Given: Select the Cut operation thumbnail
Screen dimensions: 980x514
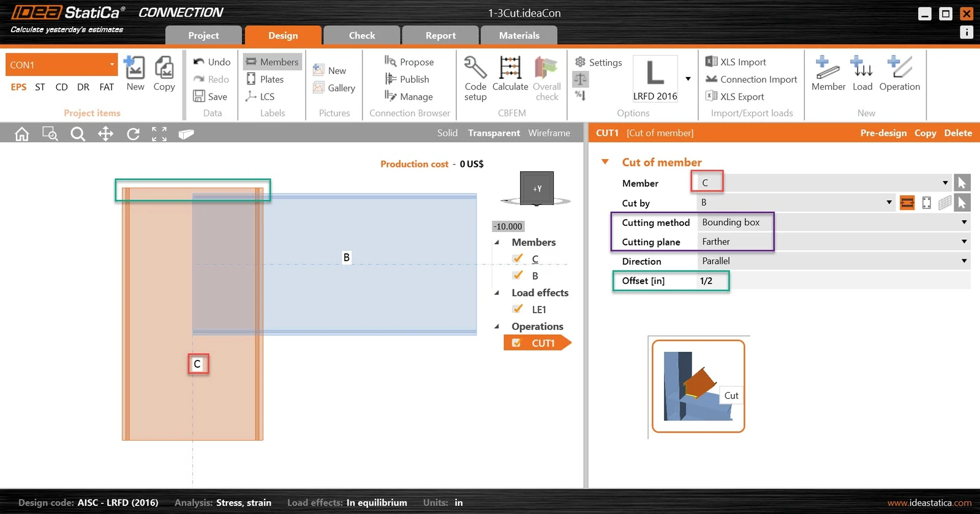Looking at the screenshot, I should [698, 386].
